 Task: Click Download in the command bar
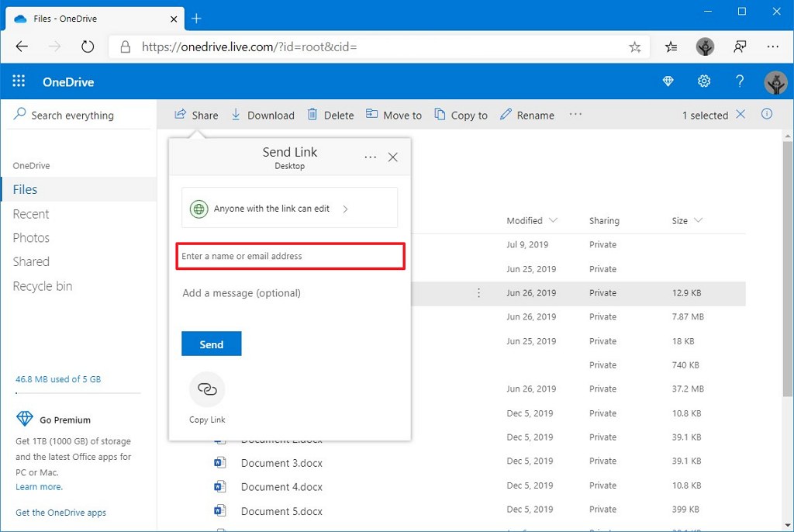coord(263,115)
